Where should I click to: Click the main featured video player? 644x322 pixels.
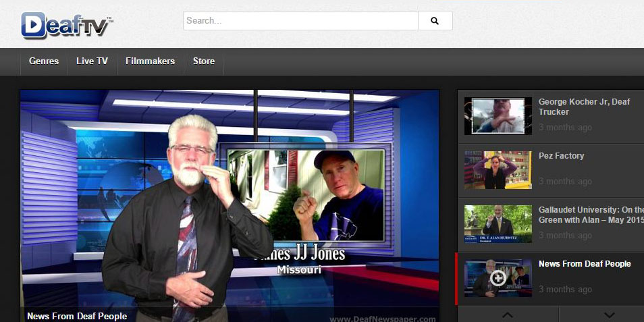230,205
